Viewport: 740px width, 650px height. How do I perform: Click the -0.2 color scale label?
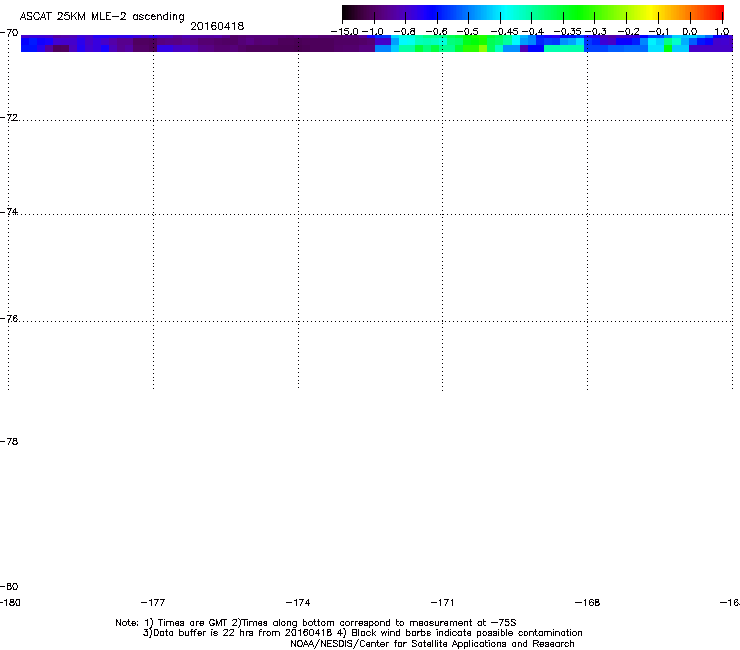click(x=629, y=32)
